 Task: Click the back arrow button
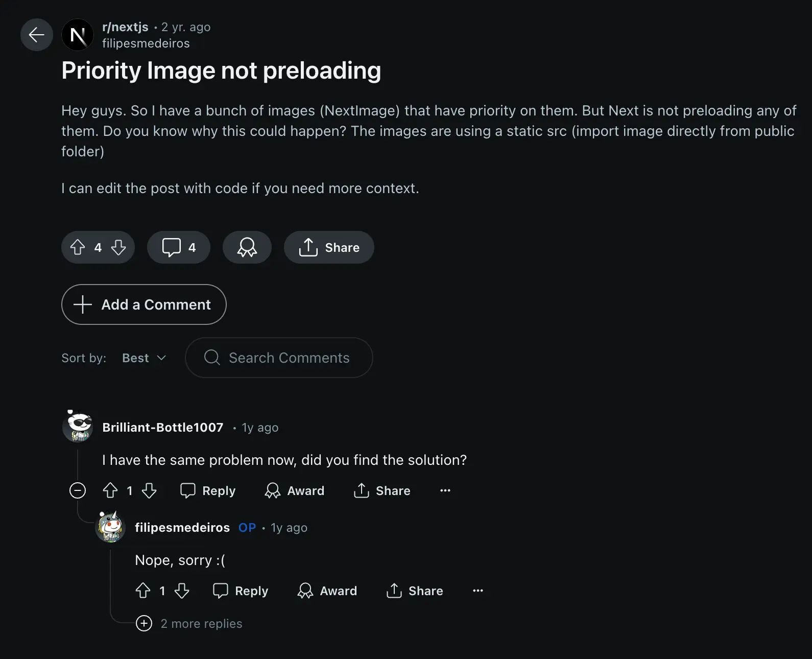click(x=36, y=35)
